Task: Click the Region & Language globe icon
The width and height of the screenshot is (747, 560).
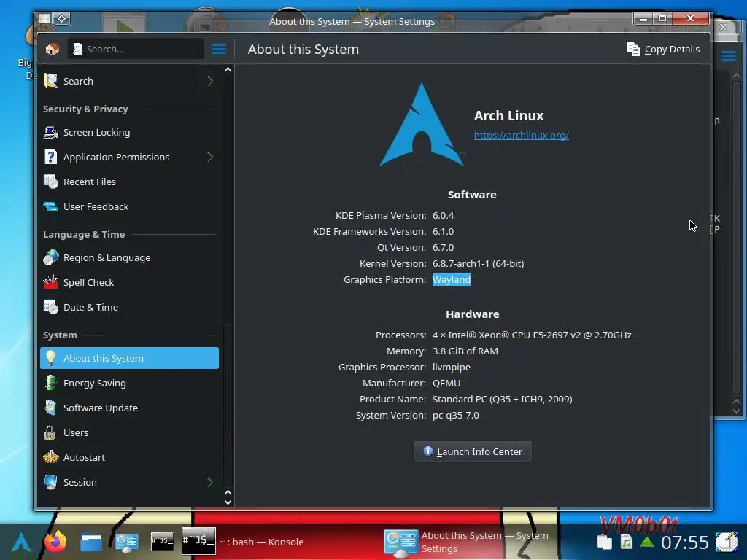Action: [x=50, y=257]
